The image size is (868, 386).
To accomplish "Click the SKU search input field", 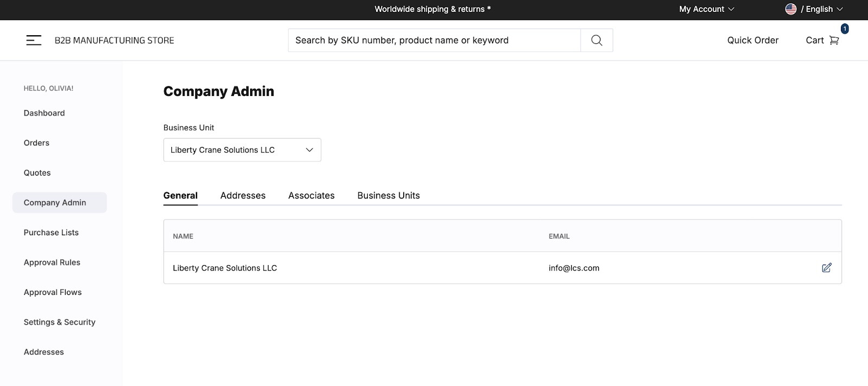I will [x=434, y=40].
